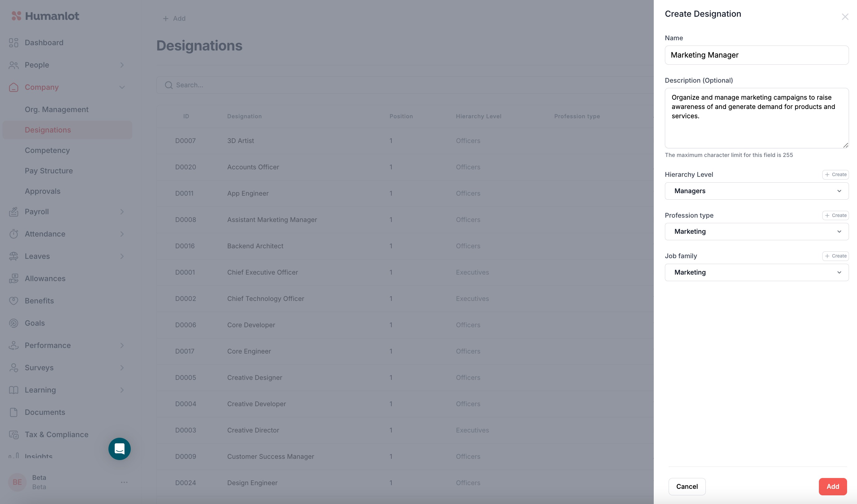This screenshot has height=504, width=857.
Task: Click the Attendance clock icon
Action: (14, 234)
